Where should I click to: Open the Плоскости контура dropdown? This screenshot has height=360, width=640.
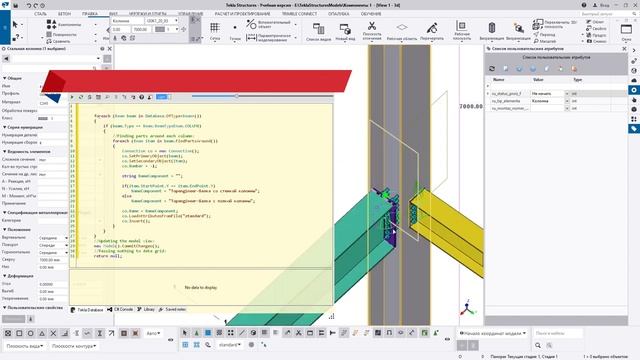click(x=74, y=346)
